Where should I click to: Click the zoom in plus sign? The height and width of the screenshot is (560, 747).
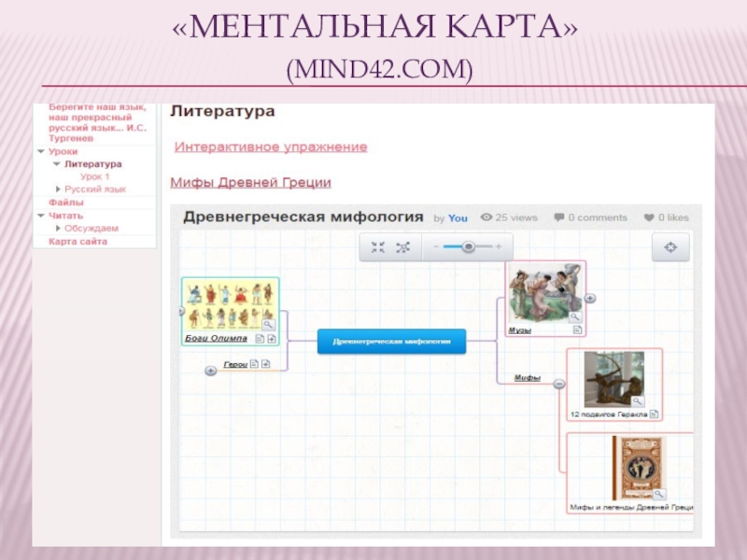[x=499, y=246]
